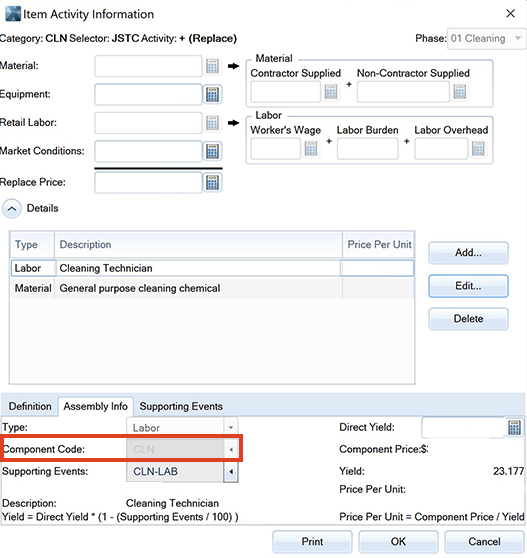
Task: Click the Delete button
Action: tap(468, 319)
